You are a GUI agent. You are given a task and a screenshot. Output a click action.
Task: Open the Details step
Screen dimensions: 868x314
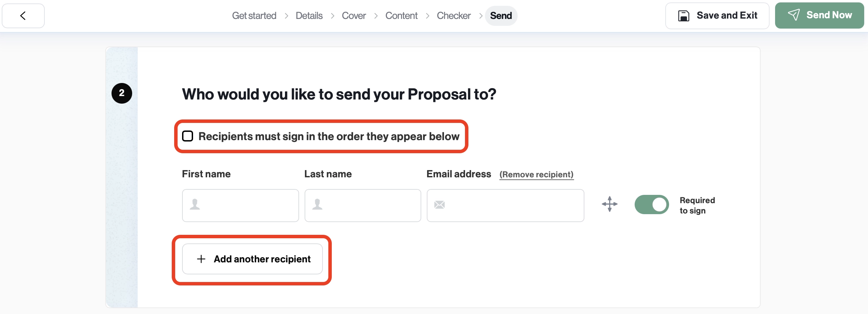309,15
